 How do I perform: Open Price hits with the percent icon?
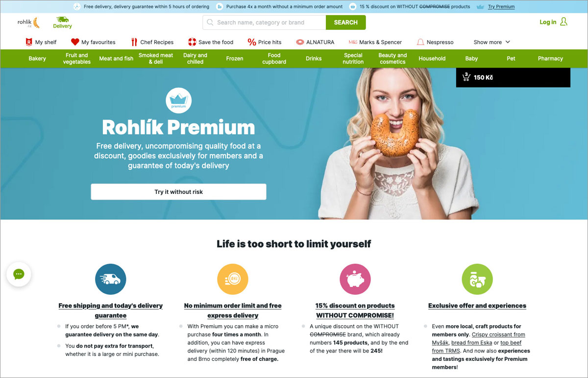252,42
